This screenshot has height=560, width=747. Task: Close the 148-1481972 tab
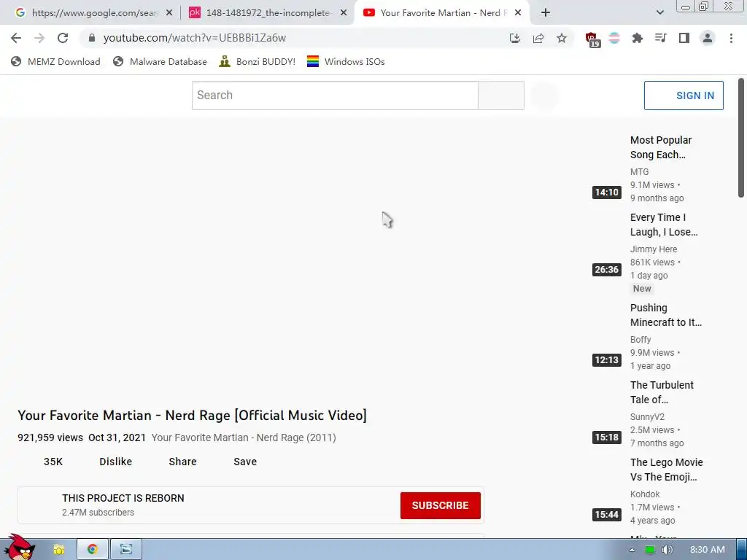point(344,13)
